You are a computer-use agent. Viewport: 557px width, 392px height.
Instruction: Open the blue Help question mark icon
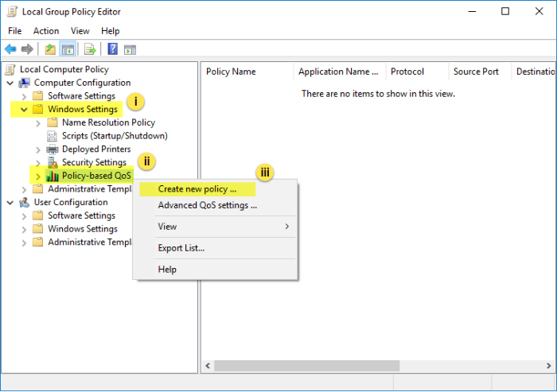(x=113, y=49)
